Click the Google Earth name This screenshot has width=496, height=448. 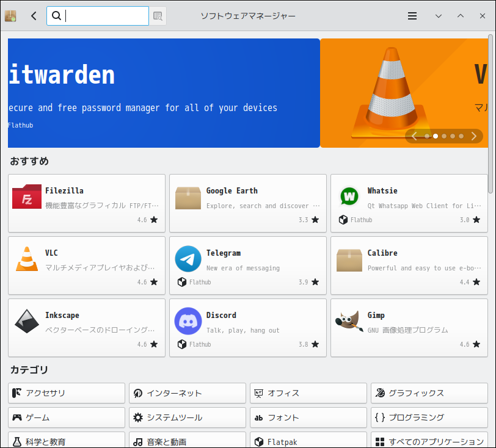click(x=232, y=190)
